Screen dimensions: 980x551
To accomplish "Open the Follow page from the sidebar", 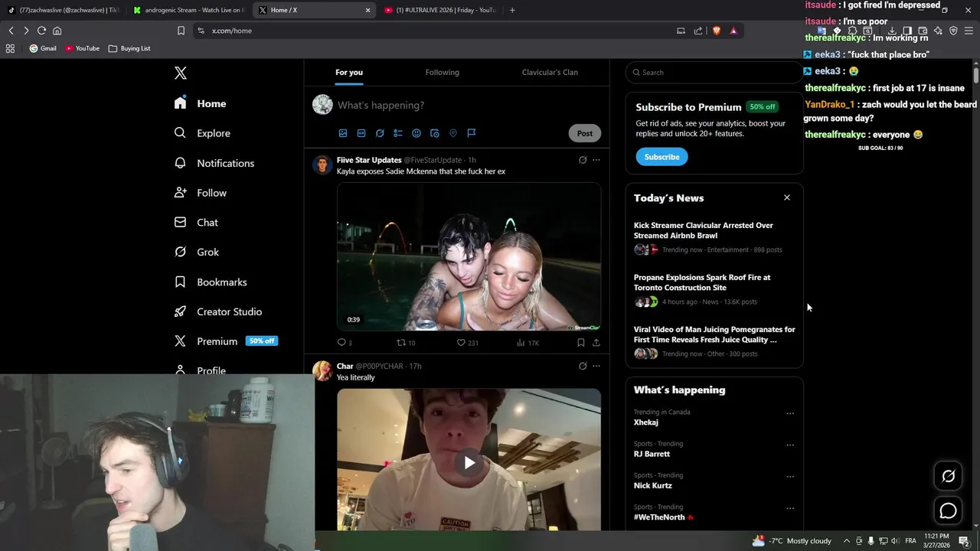I will pos(201,193).
